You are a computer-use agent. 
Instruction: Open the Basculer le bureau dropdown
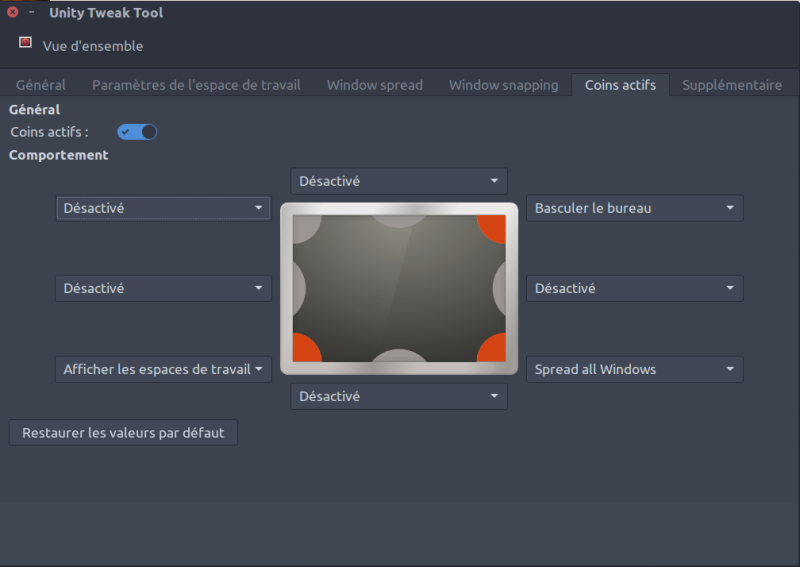click(x=635, y=208)
